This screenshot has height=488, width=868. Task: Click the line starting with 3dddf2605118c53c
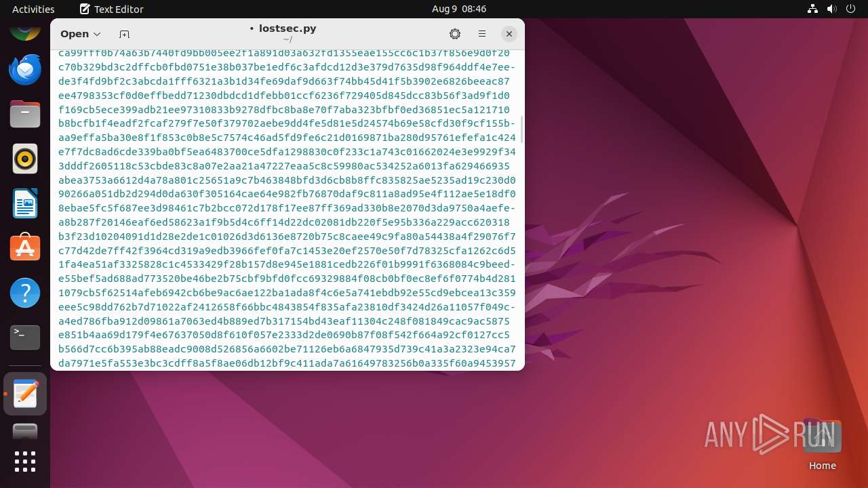(284, 166)
